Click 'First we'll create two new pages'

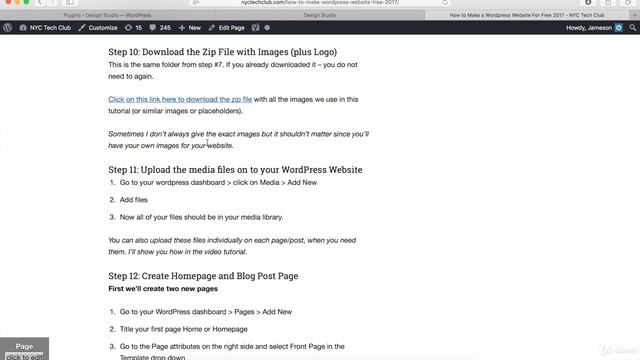(x=163, y=289)
